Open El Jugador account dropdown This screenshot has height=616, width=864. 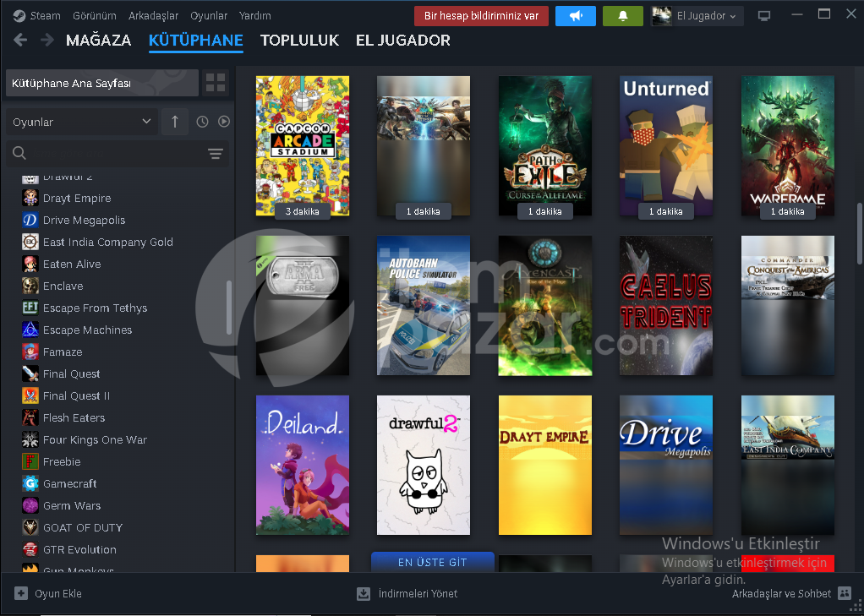pos(697,16)
